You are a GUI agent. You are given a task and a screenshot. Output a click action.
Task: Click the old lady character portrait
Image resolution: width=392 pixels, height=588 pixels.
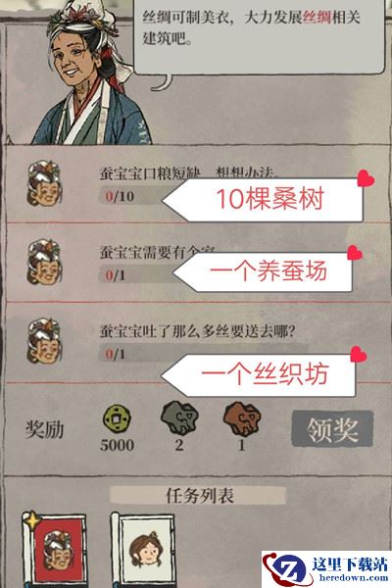[88, 73]
